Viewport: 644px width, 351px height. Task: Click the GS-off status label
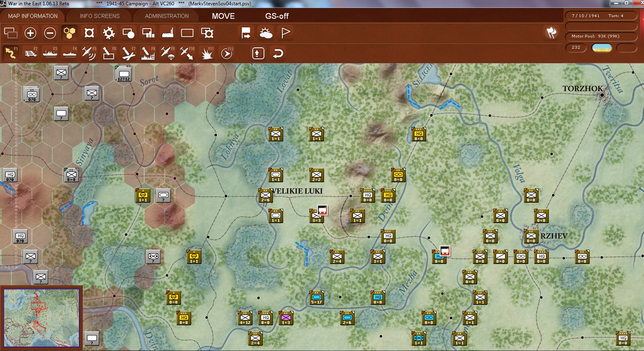coord(277,16)
